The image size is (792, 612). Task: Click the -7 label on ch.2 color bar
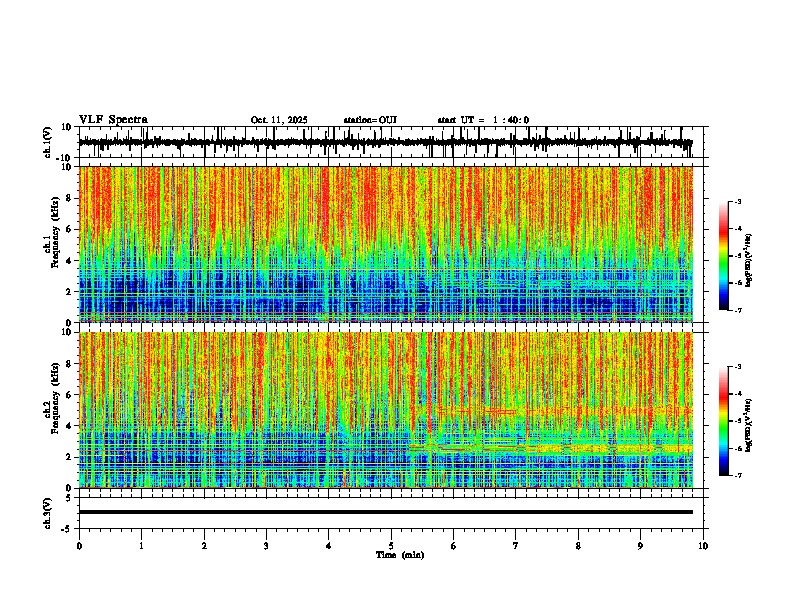tap(738, 475)
